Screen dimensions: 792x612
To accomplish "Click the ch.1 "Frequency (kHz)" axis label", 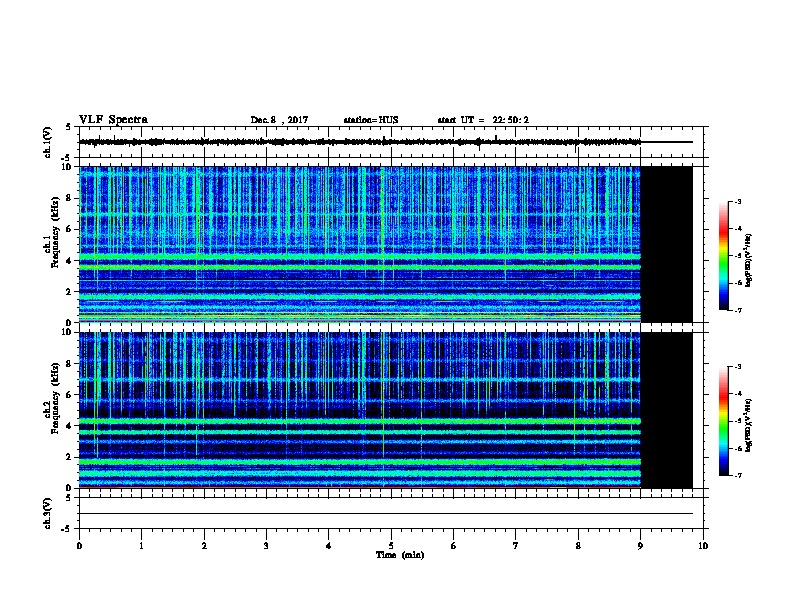I will pos(55,232).
